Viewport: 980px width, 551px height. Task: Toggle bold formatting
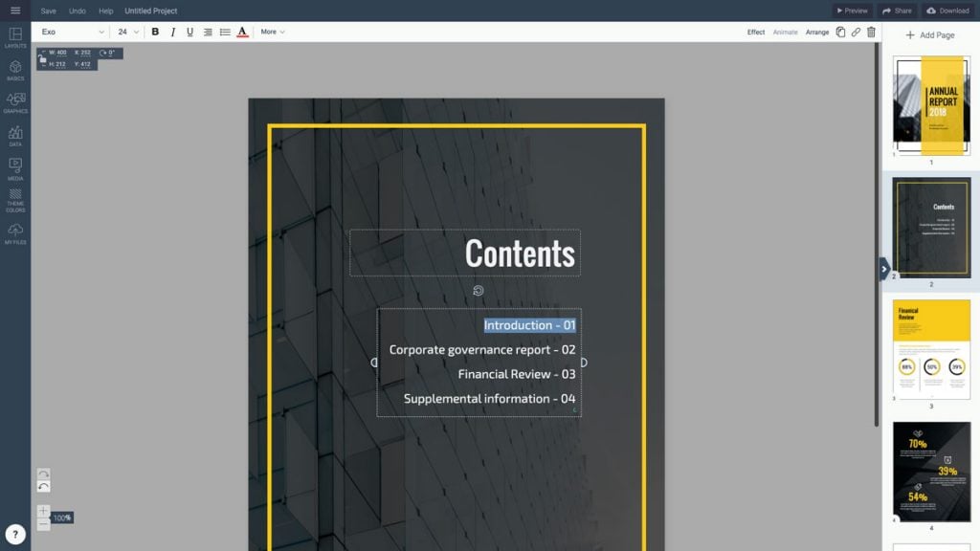[x=155, y=32]
